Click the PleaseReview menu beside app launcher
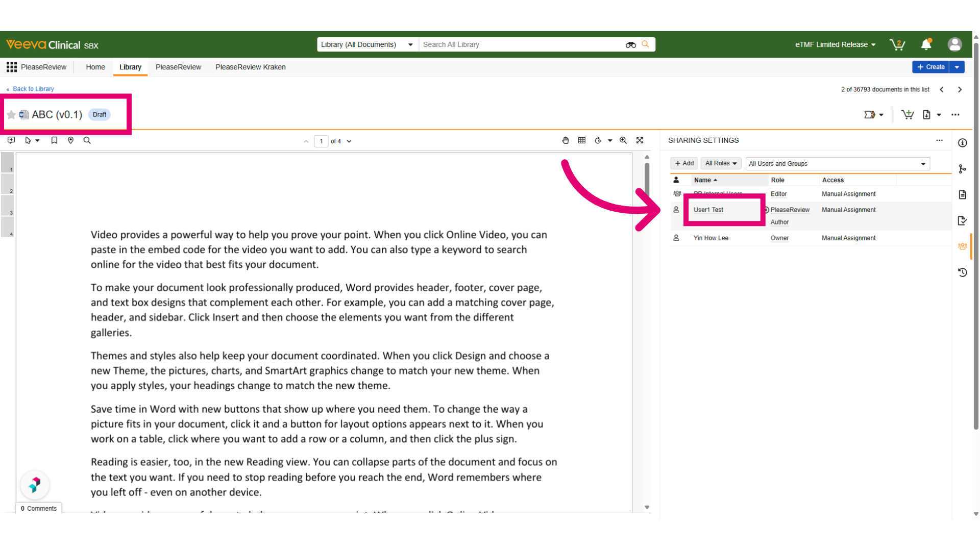The width and height of the screenshot is (980, 551). click(x=44, y=67)
